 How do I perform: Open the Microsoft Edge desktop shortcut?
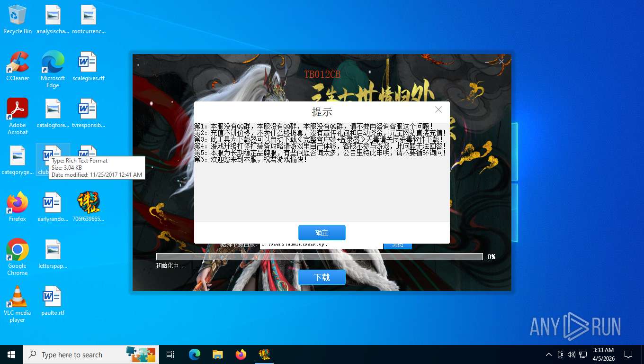point(53,70)
